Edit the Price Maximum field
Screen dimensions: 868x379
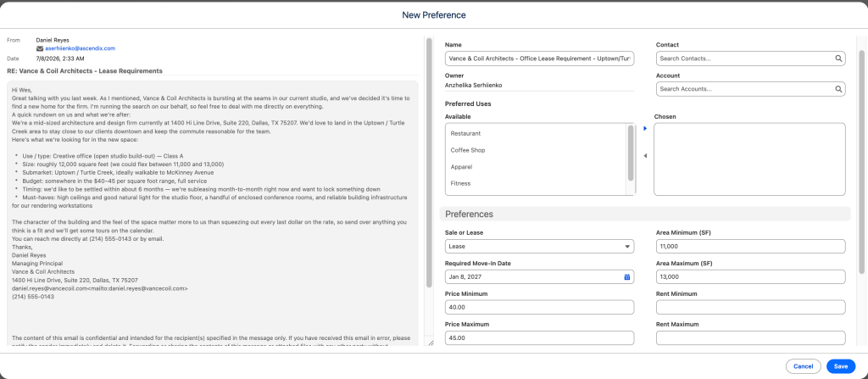coord(540,338)
